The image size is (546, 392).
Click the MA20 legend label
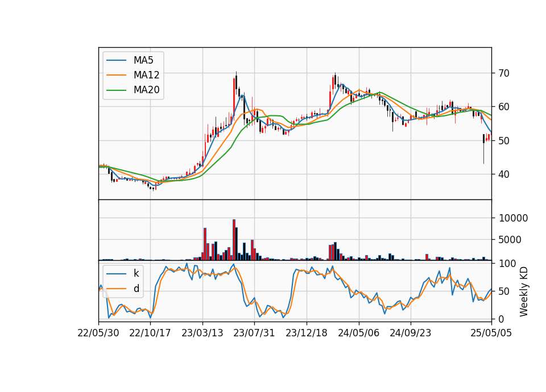146,90
